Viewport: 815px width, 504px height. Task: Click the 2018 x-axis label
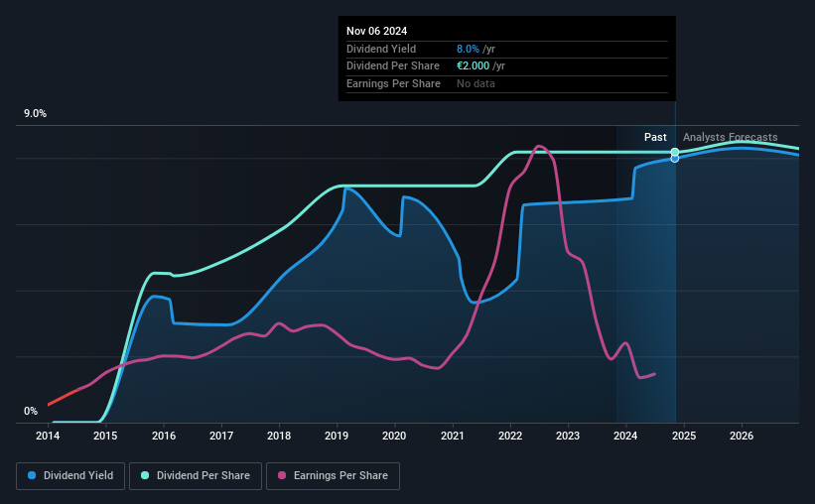(x=279, y=436)
